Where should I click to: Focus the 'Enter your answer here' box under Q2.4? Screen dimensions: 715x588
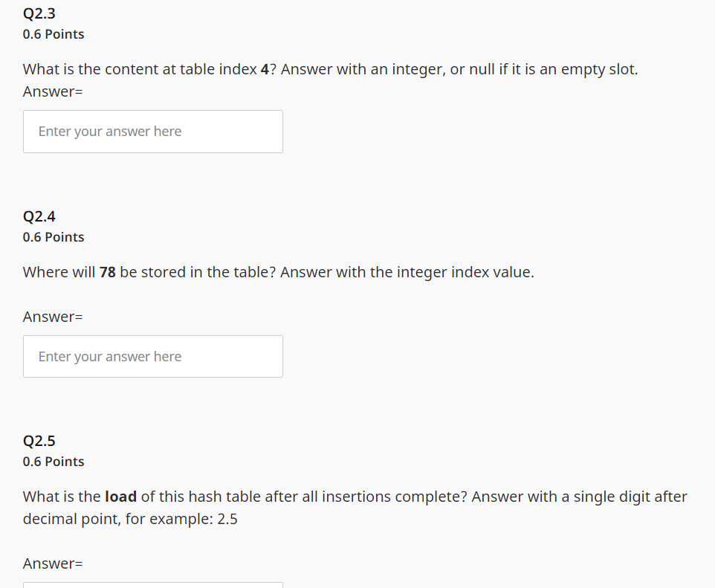coord(152,356)
